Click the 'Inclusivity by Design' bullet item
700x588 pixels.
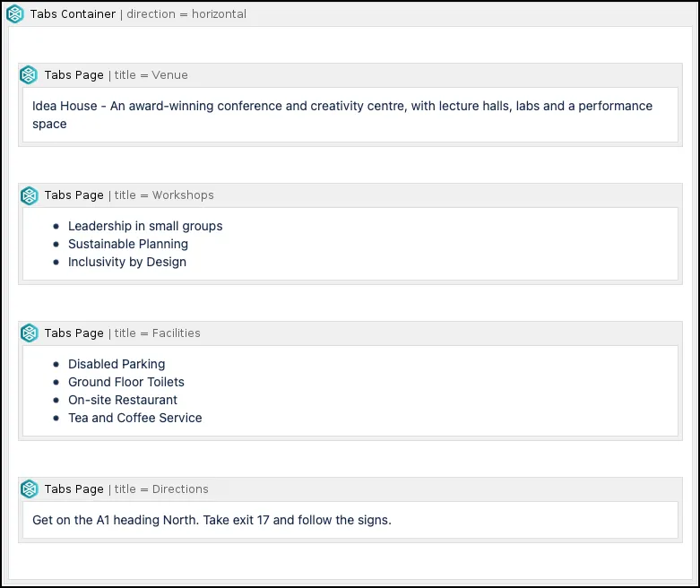click(126, 262)
